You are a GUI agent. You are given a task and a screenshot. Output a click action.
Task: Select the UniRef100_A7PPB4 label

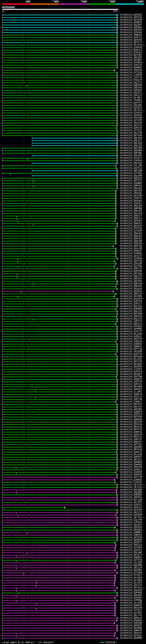pyautogui.click(x=131, y=600)
